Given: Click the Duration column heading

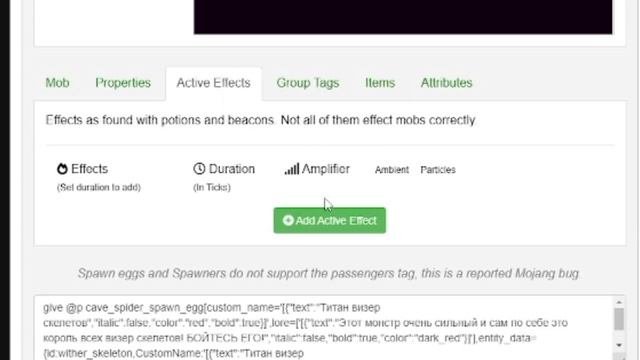Looking at the screenshot, I should click(x=232, y=169).
